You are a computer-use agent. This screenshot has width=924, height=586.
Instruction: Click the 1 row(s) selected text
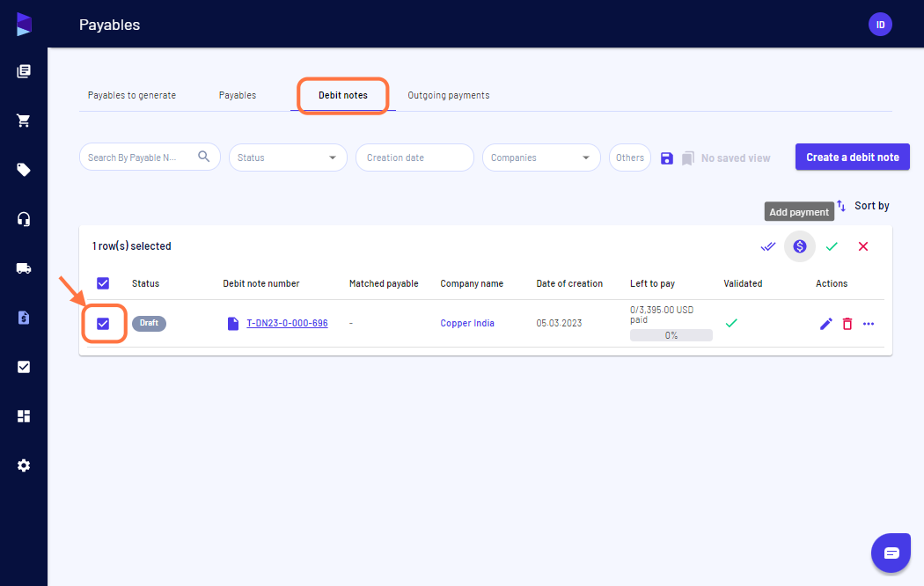[131, 246]
